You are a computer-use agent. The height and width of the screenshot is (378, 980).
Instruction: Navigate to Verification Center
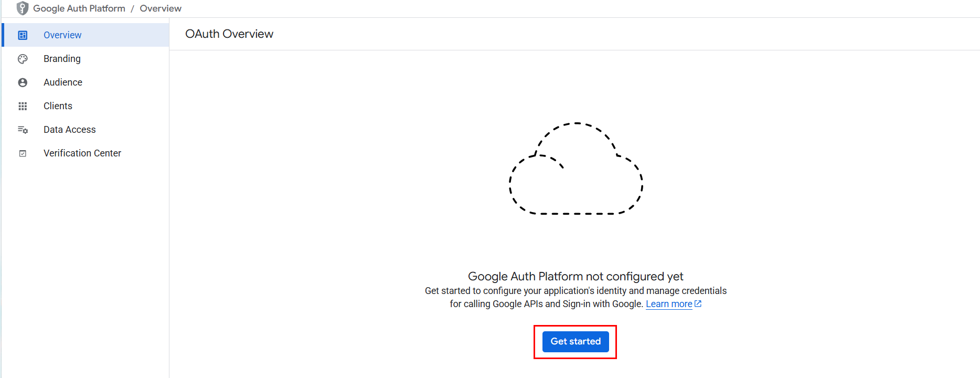coord(86,153)
